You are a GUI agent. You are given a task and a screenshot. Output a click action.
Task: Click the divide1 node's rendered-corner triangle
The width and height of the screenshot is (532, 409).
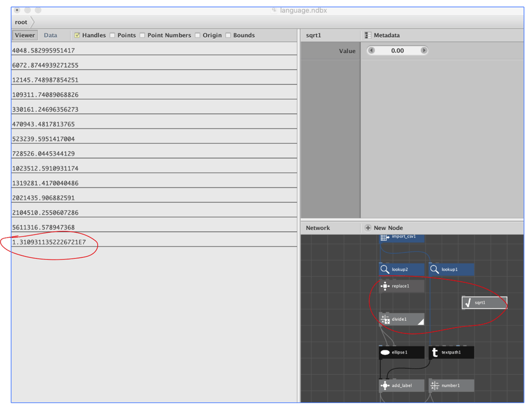(421, 322)
